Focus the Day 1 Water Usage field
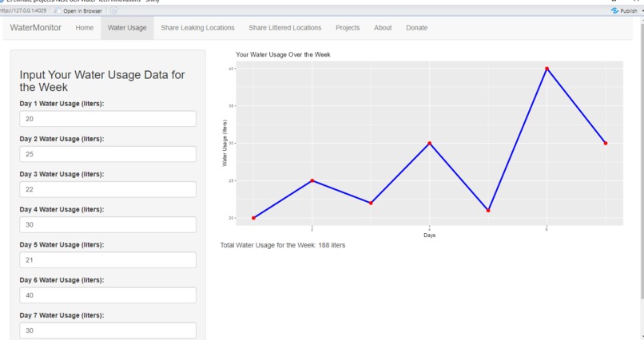The width and height of the screenshot is (644, 340). [x=108, y=119]
